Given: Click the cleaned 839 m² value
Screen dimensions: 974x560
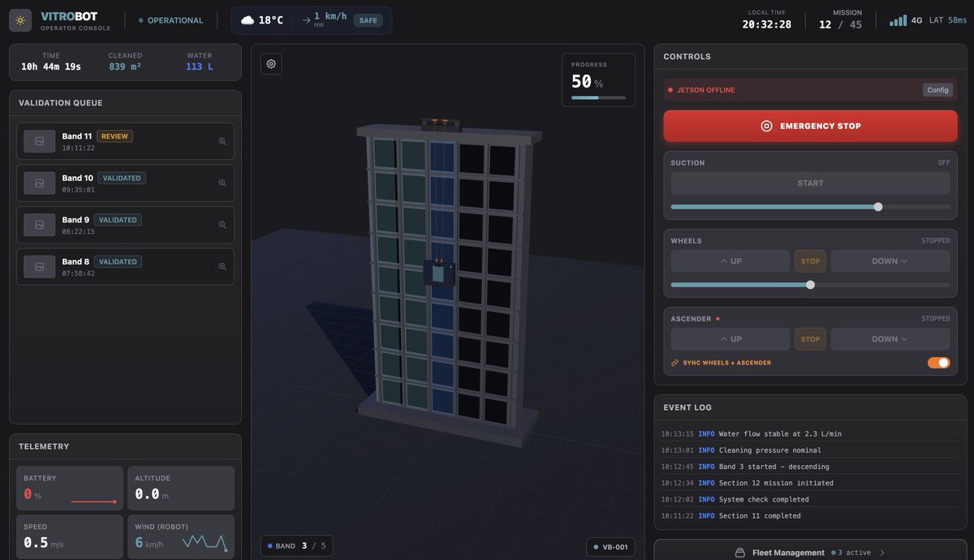Looking at the screenshot, I should coord(125,67).
